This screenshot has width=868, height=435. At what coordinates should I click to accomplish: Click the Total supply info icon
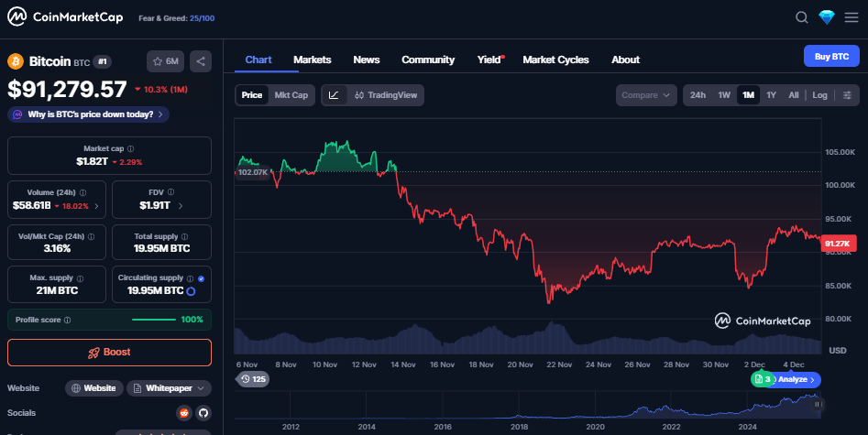184,236
